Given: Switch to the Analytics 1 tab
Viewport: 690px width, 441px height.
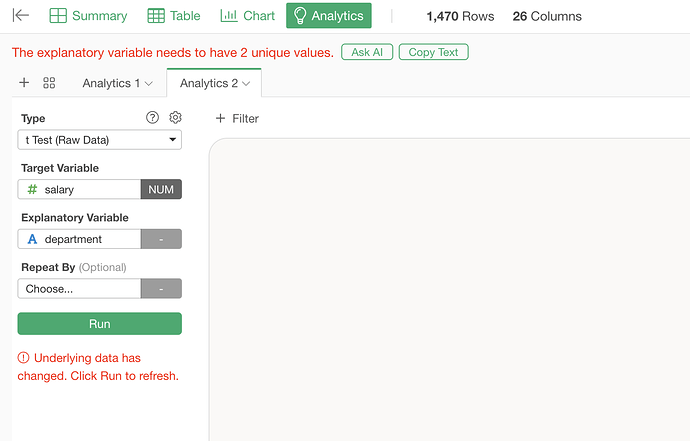Looking at the screenshot, I should click(111, 83).
